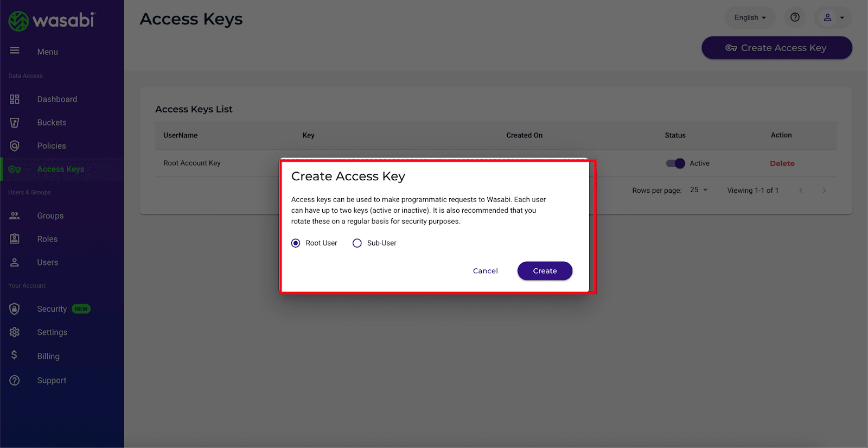Click Cancel in the dialog
Image resolution: width=868 pixels, height=448 pixels.
click(485, 271)
